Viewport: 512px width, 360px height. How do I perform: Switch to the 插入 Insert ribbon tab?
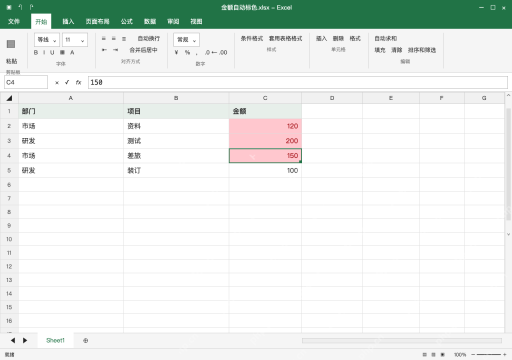click(68, 22)
